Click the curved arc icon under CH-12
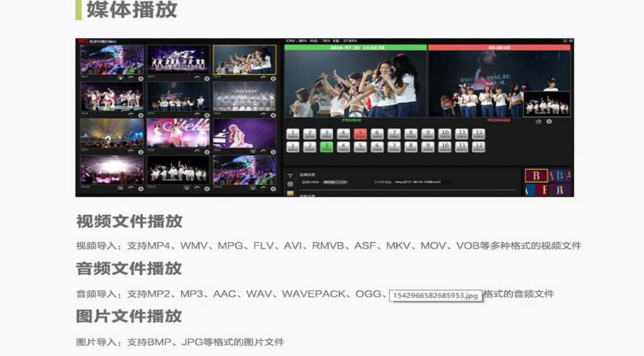 [263, 188]
